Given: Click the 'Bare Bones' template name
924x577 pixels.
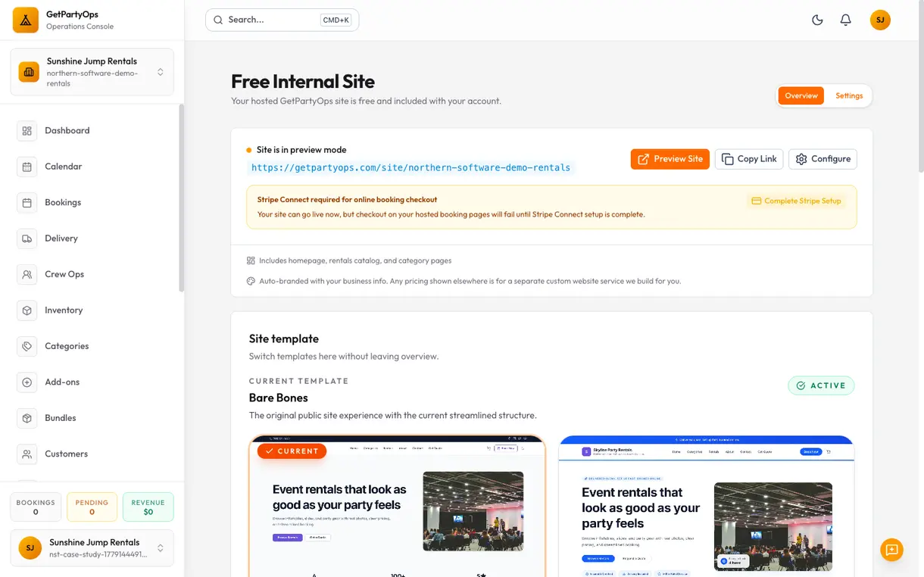Looking at the screenshot, I should coord(279,398).
